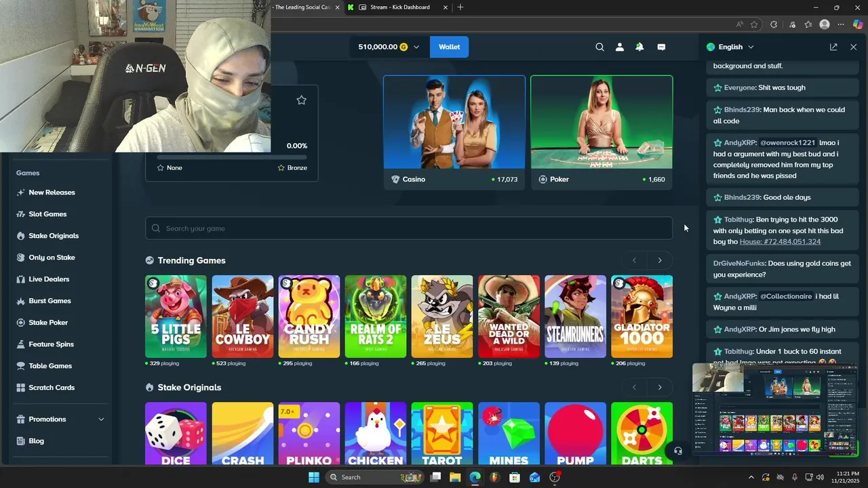Open Edge profile avatar
This screenshot has width=868, height=488.
tap(825, 24)
